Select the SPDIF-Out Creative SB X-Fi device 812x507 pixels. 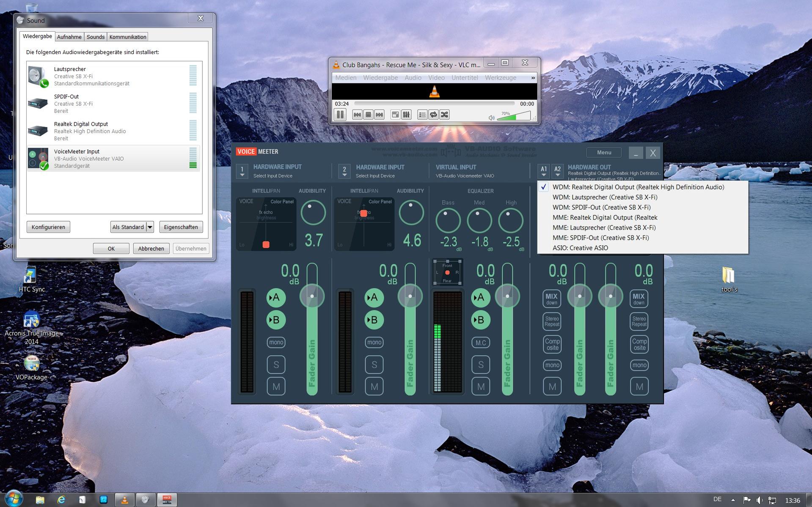coord(113,104)
